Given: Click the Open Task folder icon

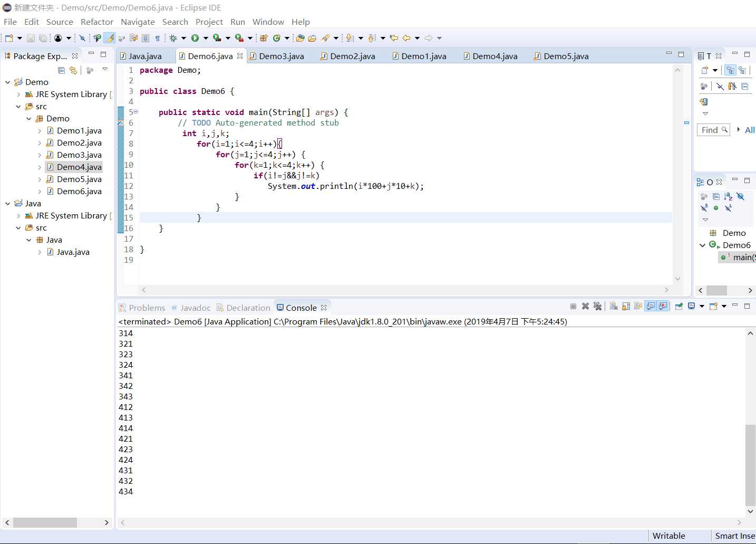Looking at the screenshot, I should (x=313, y=38).
